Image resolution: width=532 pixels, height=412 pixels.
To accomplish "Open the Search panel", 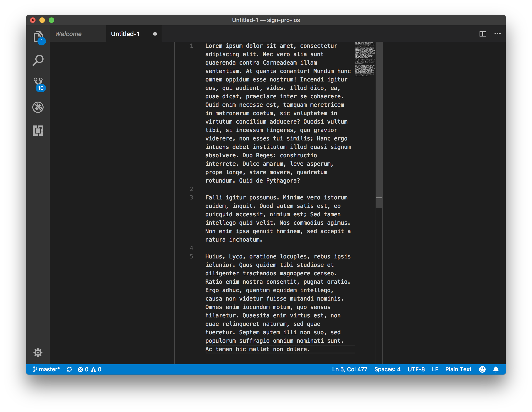I will (38, 59).
